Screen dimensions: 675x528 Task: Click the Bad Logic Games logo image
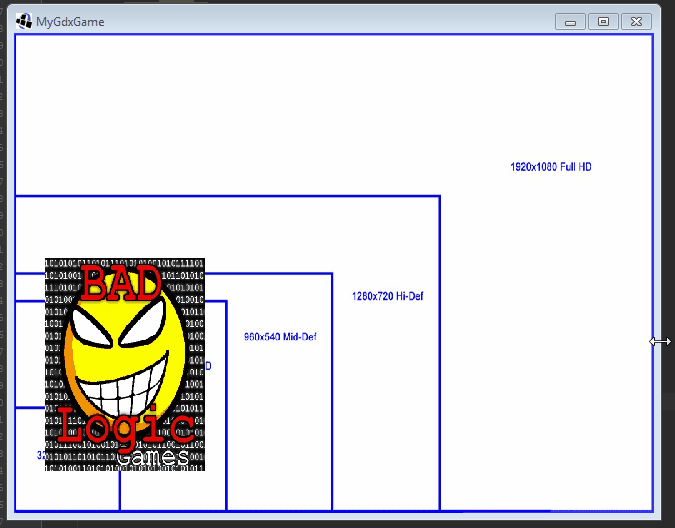tap(125, 364)
